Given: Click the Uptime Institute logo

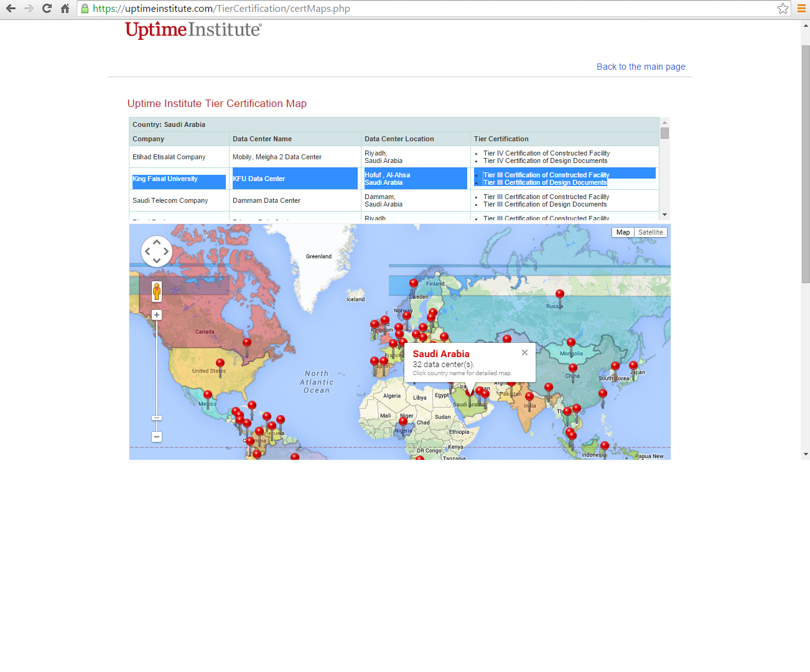Looking at the screenshot, I should (193, 30).
